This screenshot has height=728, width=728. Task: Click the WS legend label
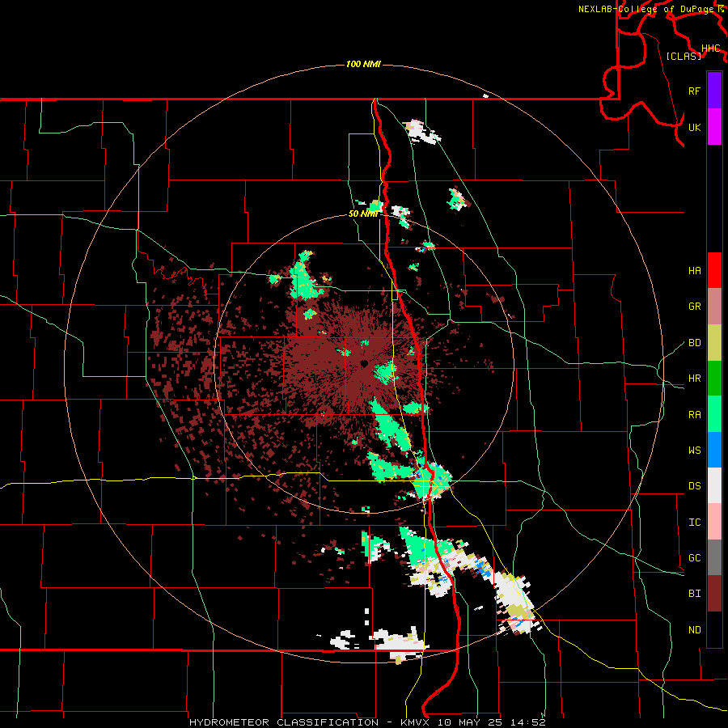(x=694, y=450)
